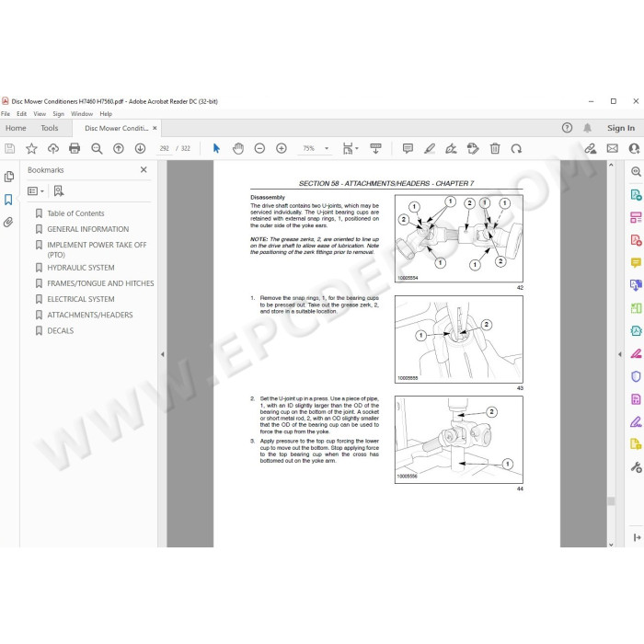
Task: Open the File menu
Action: tap(6, 114)
